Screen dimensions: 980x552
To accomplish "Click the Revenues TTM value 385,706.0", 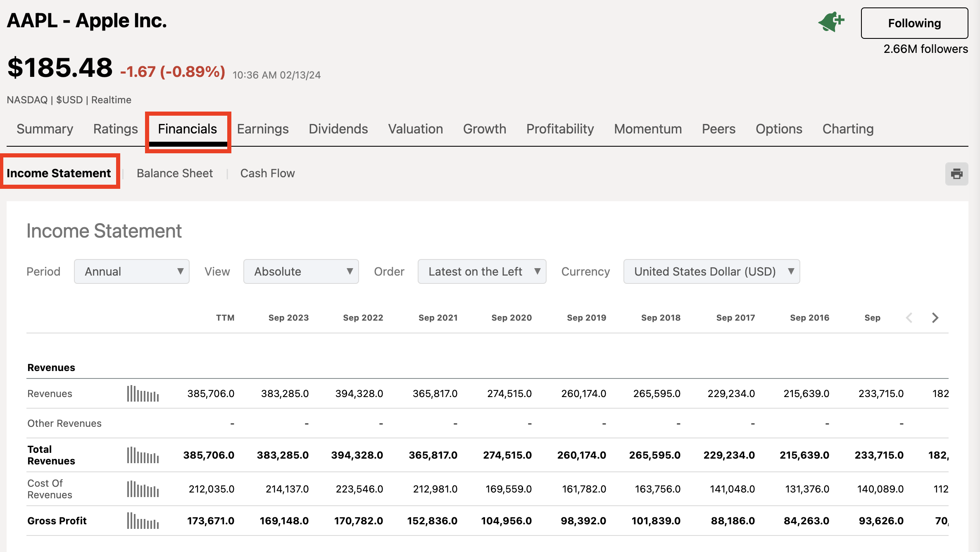I will tap(211, 394).
